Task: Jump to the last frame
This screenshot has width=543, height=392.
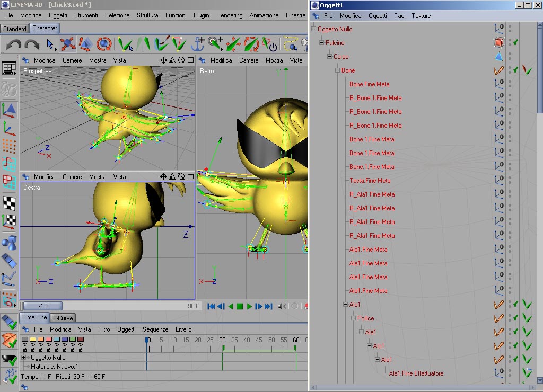Action: [268, 306]
